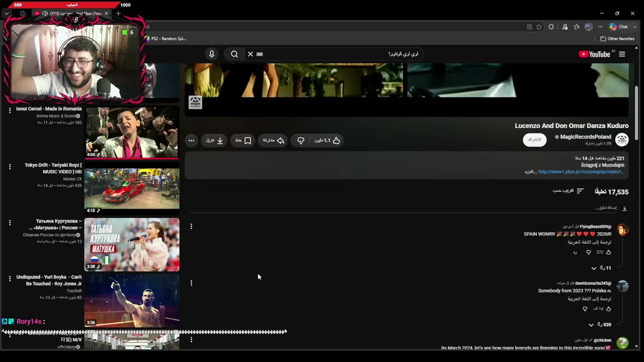Dislike the SPAIN WON comment
The width and height of the screenshot is (644, 362).
coord(589,252)
